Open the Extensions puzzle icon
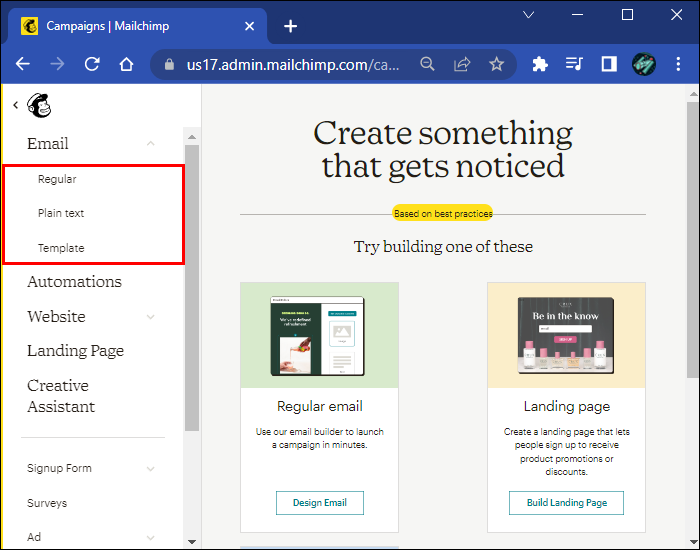This screenshot has width=700, height=550. [540, 64]
